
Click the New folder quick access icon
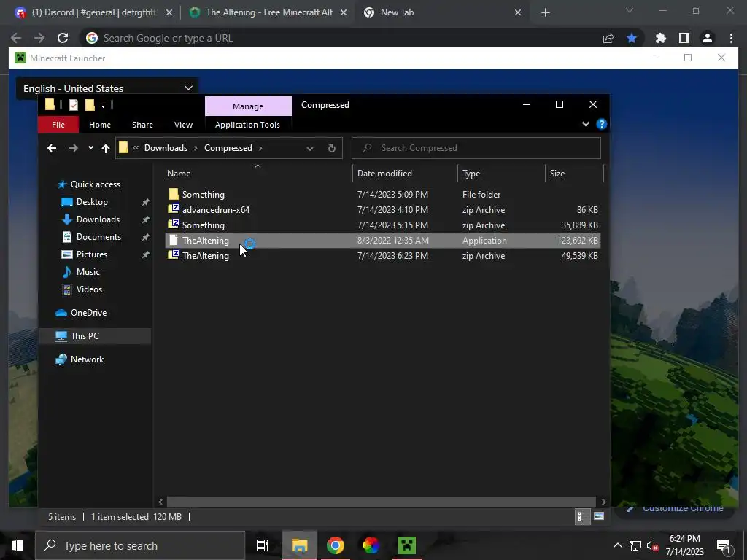pos(90,105)
